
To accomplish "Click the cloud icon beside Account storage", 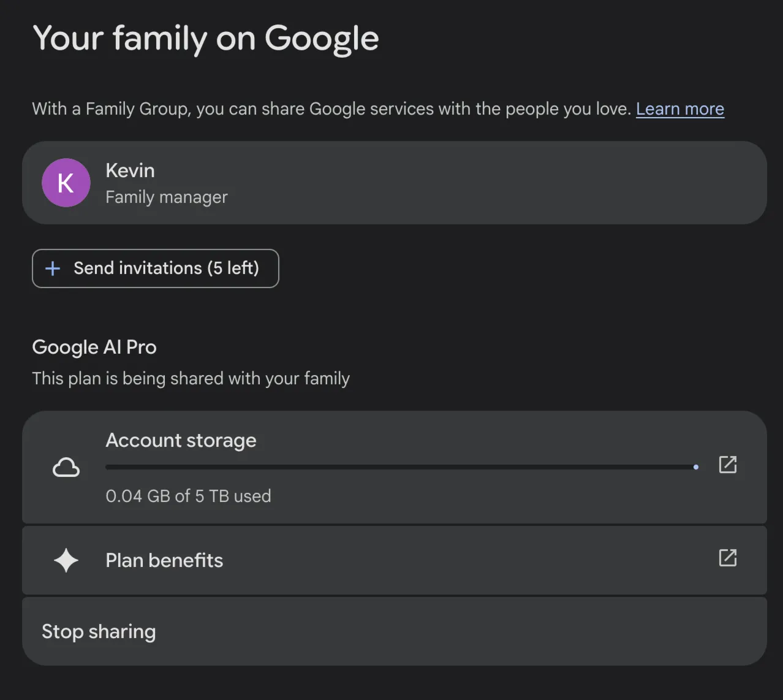I will [x=66, y=467].
